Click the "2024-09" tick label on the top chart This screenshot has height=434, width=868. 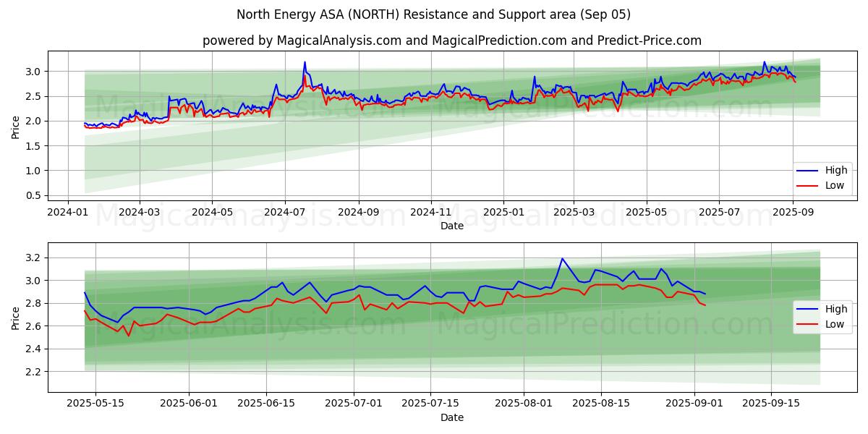click(359, 212)
